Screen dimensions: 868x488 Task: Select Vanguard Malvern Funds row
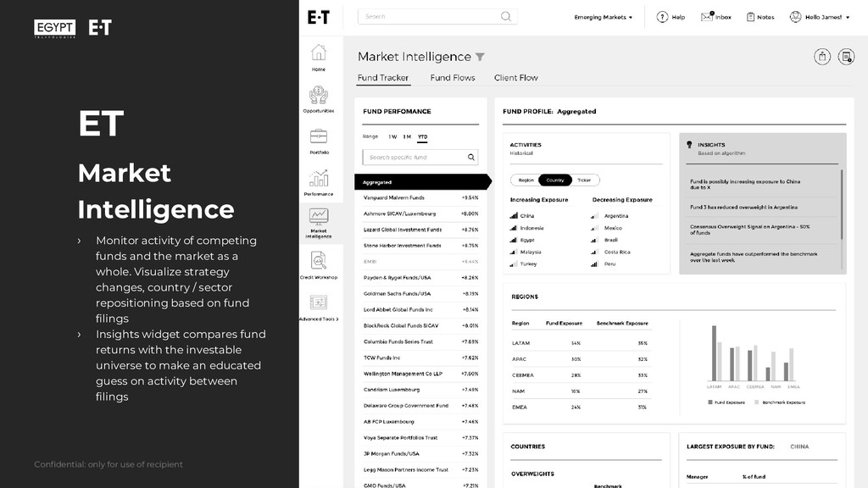click(x=420, y=197)
